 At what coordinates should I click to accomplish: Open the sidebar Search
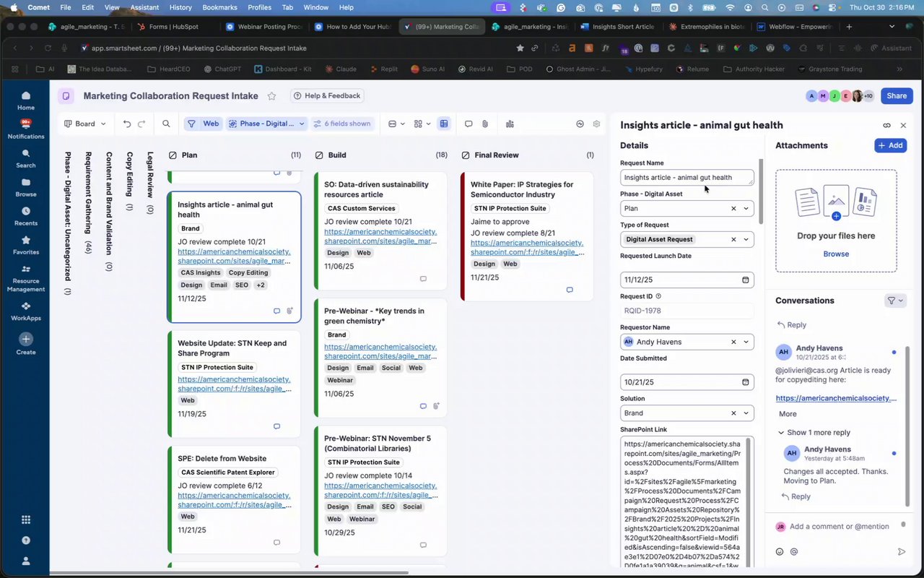26,158
